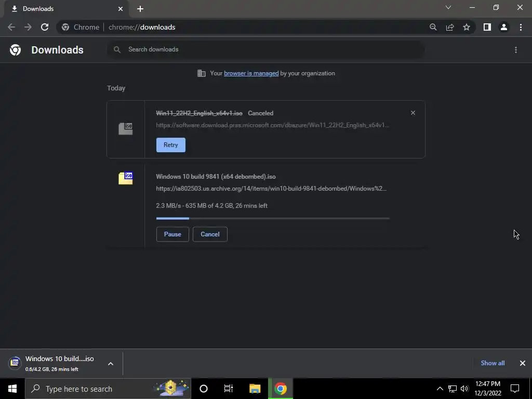Open Downloads page more actions menu

click(516, 50)
